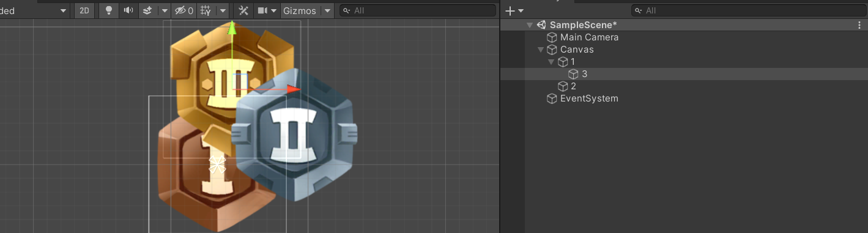Image resolution: width=868 pixels, height=233 pixels.
Task: Toggle the Gizmos button
Action: coord(300,10)
